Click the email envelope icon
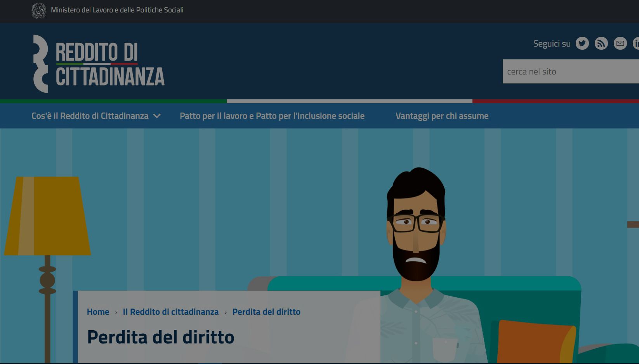This screenshot has width=639, height=364. (x=620, y=43)
